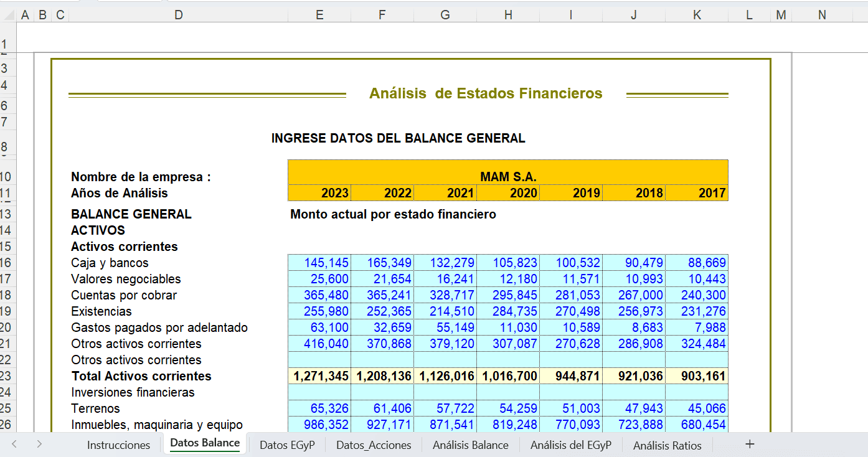868x457 pixels.
Task: Select the Total Activos corrientes value 1,271,345
Action: 319,376
